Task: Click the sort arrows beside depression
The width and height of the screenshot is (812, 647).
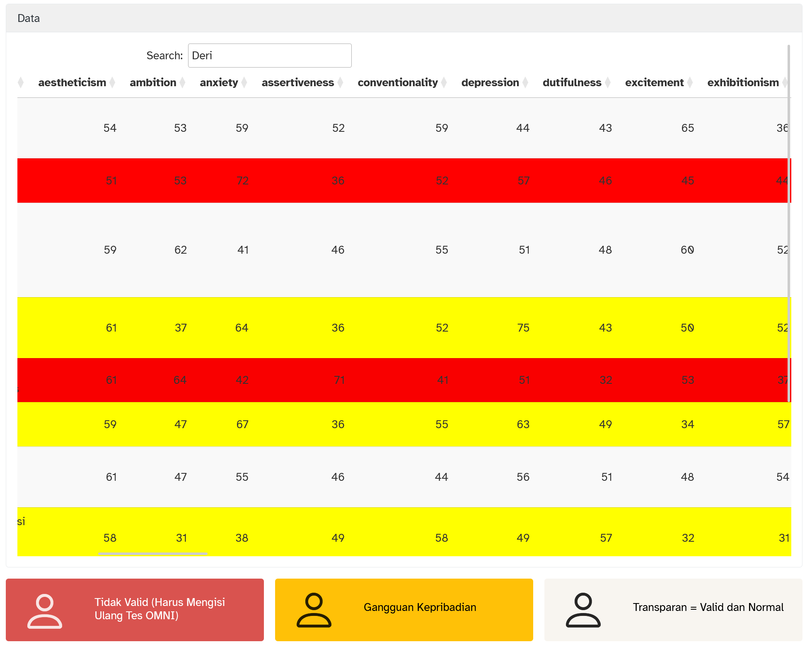Action: (525, 82)
